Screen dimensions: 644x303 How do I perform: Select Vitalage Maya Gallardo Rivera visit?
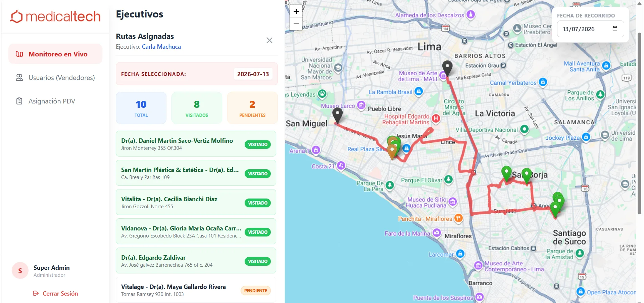pos(196,290)
